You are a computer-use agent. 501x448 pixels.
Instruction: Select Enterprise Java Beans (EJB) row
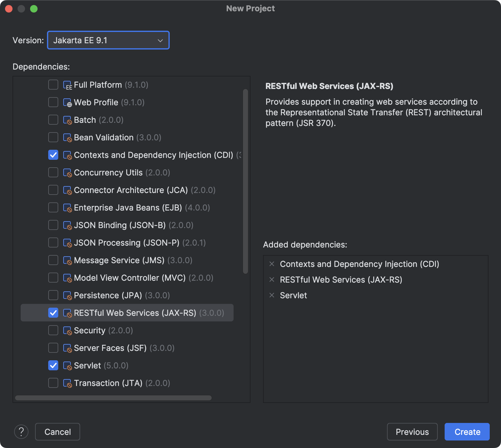pyautogui.click(x=128, y=208)
